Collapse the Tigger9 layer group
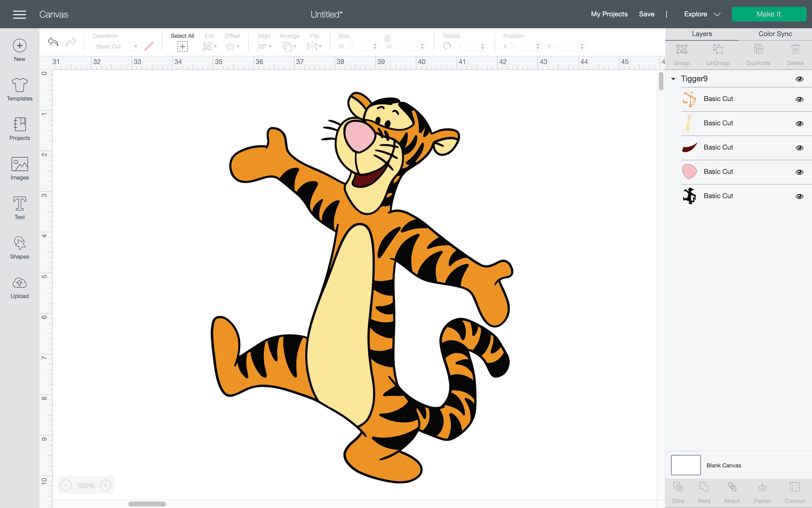This screenshot has height=508, width=812. point(673,79)
